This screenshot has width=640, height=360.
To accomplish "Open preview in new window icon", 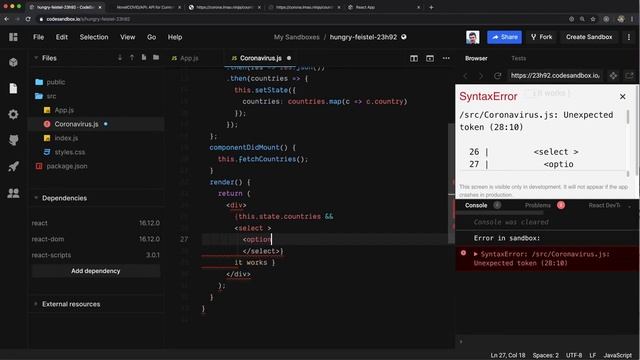I will coord(629,76).
